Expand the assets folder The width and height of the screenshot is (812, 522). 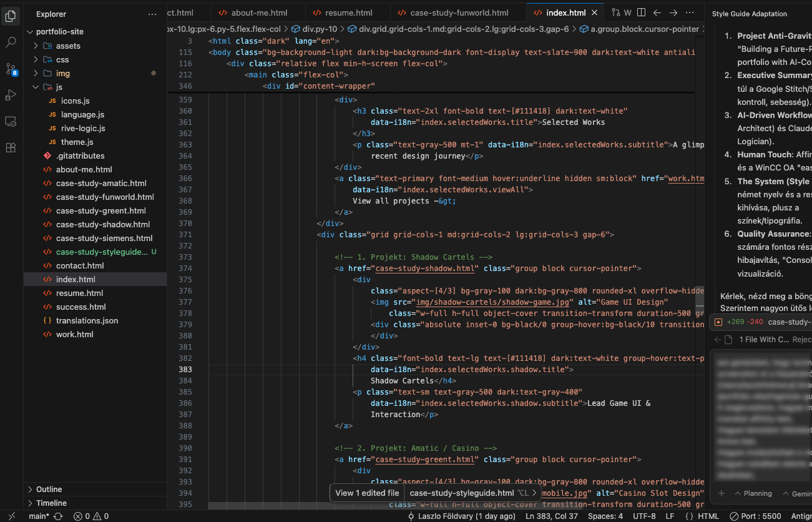[x=68, y=46]
